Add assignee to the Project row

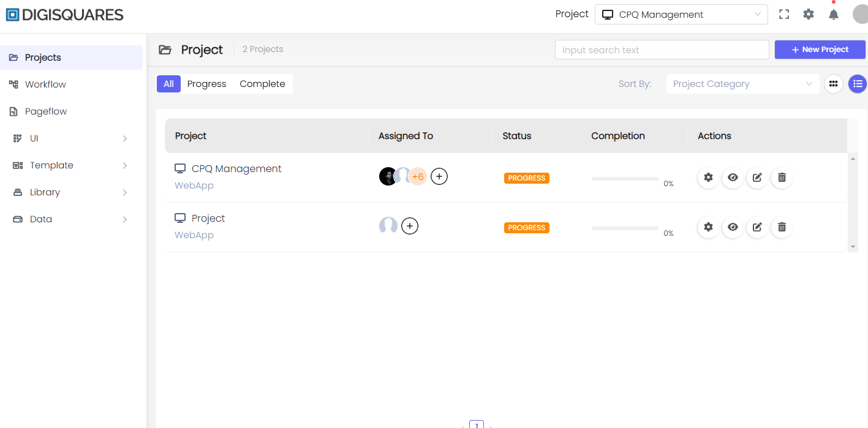pyautogui.click(x=410, y=226)
